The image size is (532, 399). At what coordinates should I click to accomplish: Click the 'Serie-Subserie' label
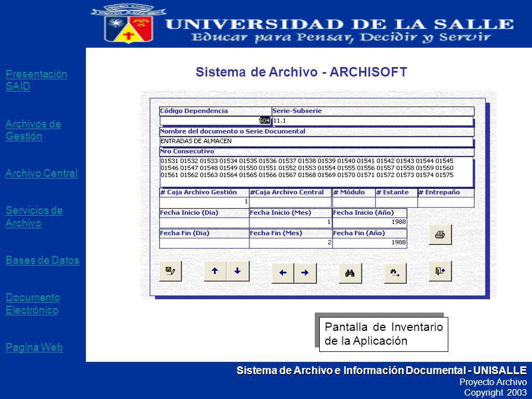[x=297, y=111]
